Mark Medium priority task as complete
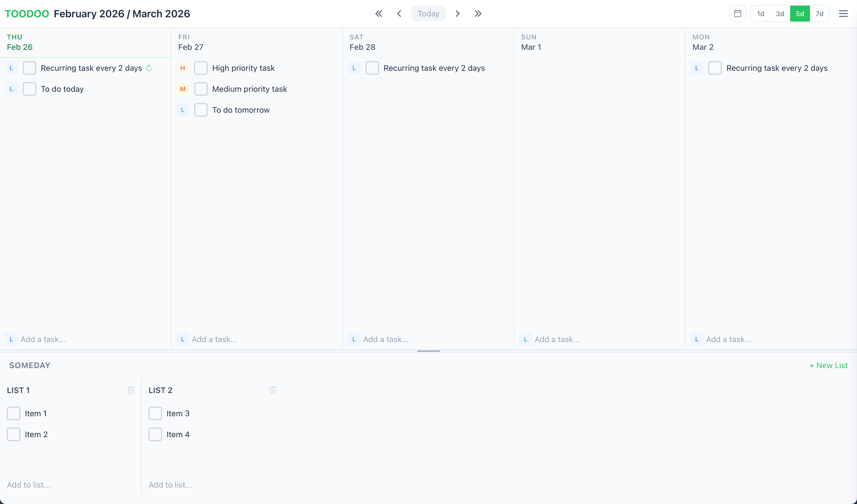 pyautogui.click(x=201, y=89)
